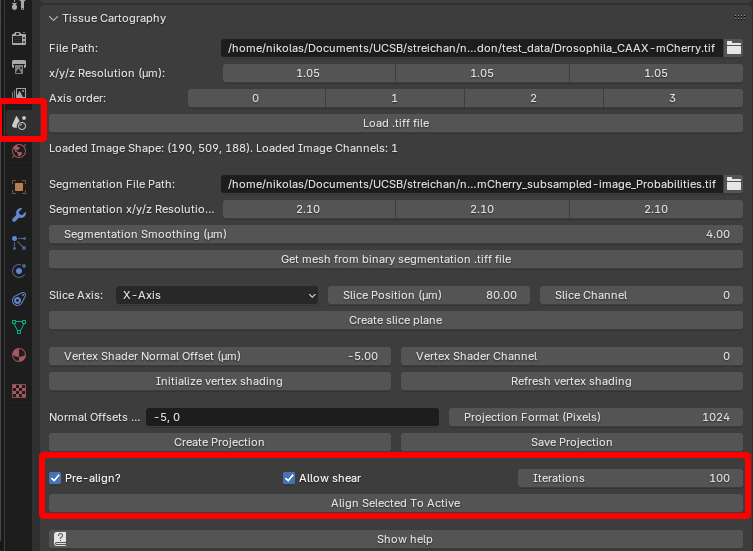
Task: Click Initialize vertex shading
Action: 219,381
